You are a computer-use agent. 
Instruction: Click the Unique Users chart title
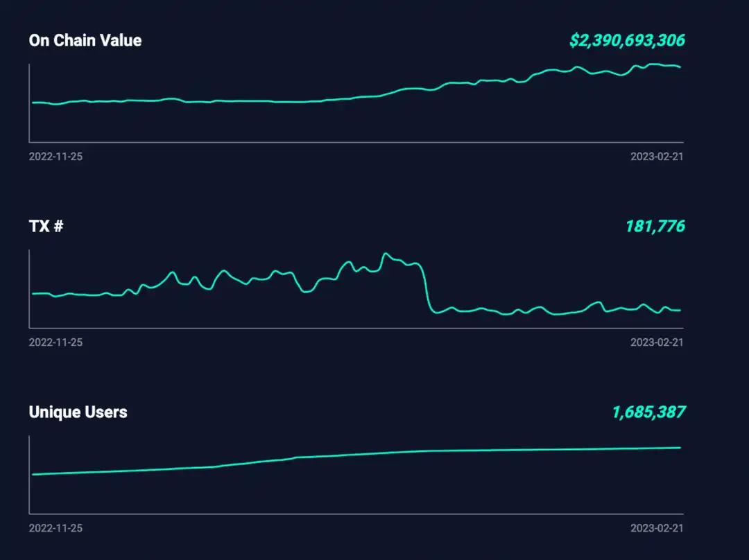[x=78, y=412]
